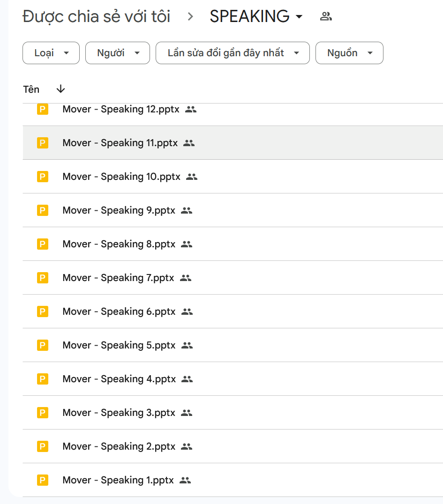Go to Được chia sẻ với tôi breadcrumb

tap(97, 17)
